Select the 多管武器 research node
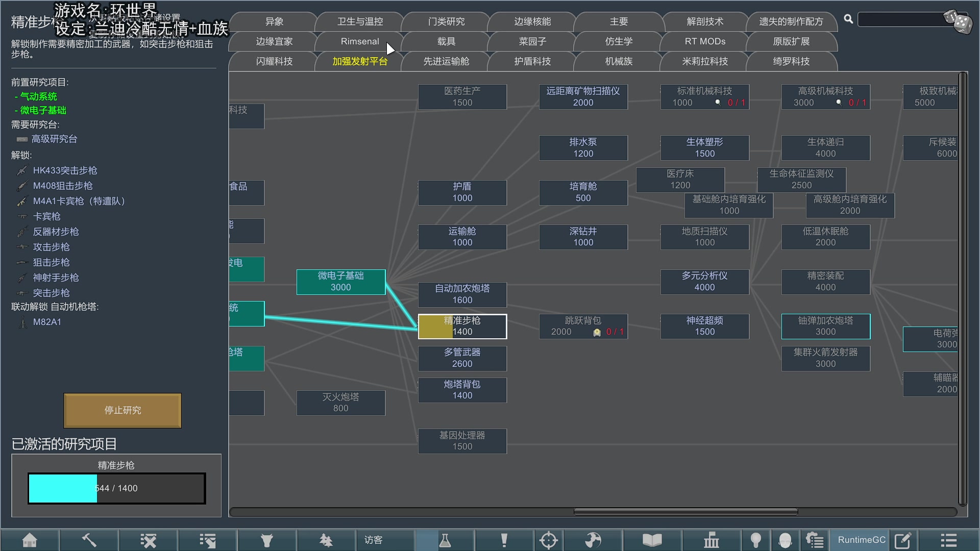Screen dimensions: 980x551 coord(462,358)
